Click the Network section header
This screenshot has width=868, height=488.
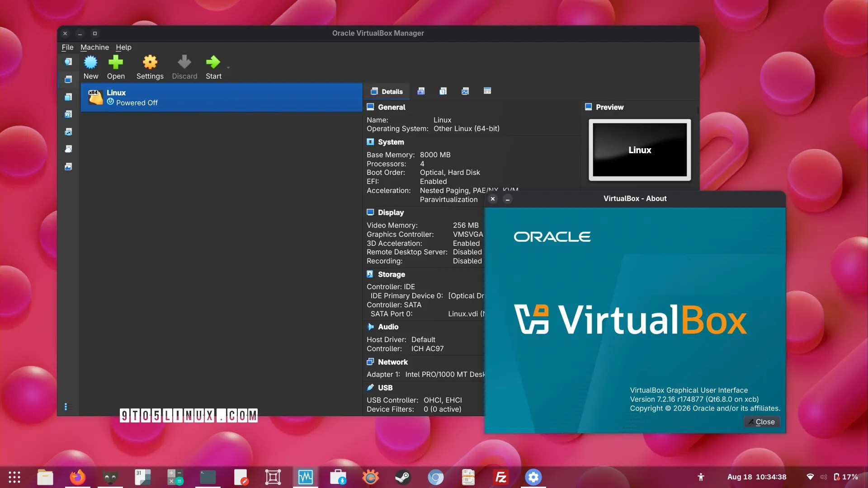tap(393, 362)
